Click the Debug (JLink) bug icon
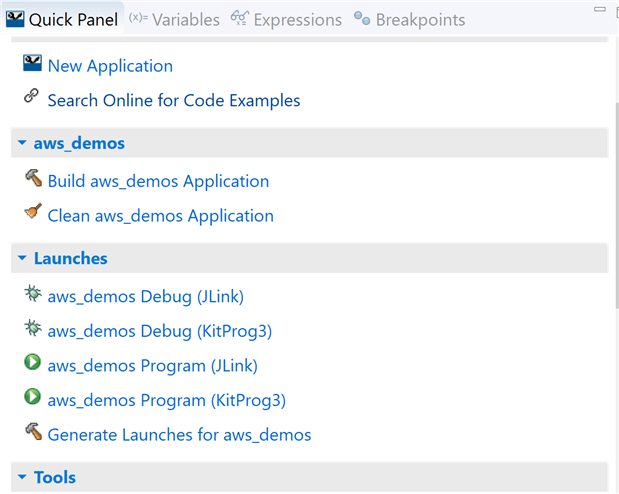 (32, 295)
